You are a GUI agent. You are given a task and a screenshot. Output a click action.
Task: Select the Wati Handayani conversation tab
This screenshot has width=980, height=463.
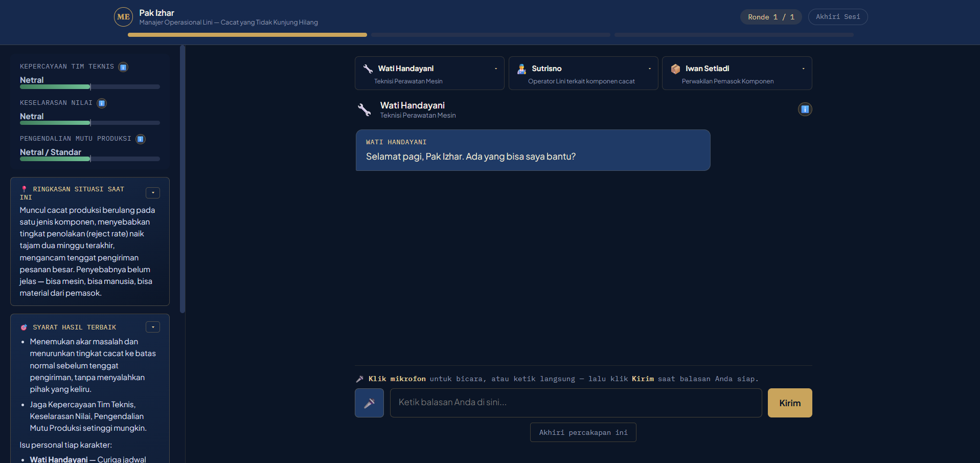pyautogui.click(x=429, y=73)
